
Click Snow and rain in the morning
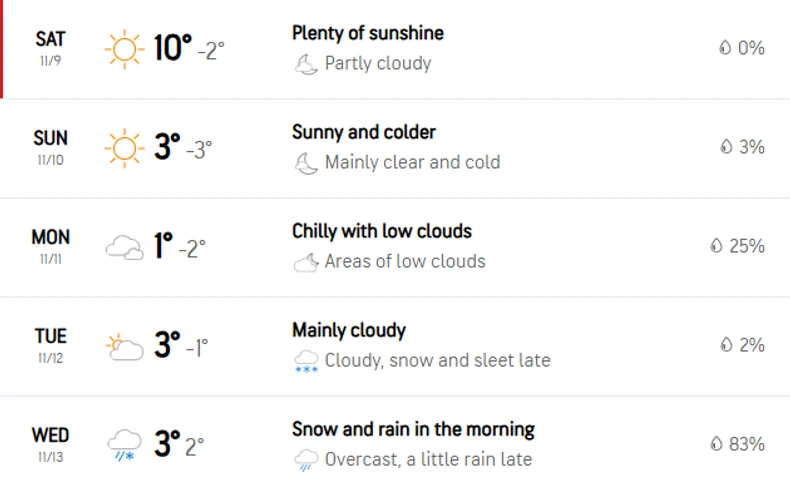click(413, 429)
